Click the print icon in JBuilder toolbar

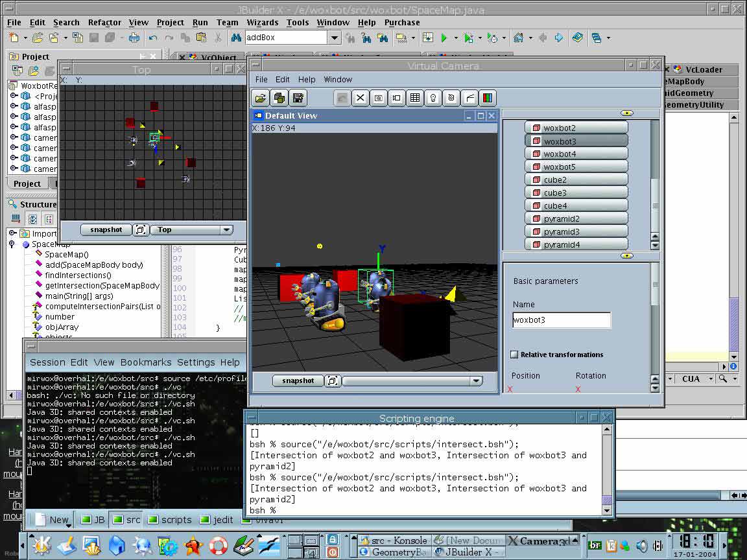(x=134, y=38)
